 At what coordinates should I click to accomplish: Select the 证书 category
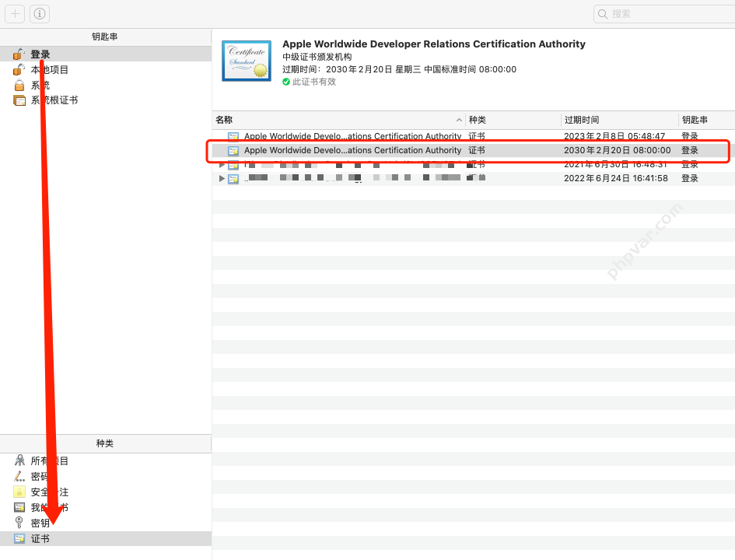106,538
